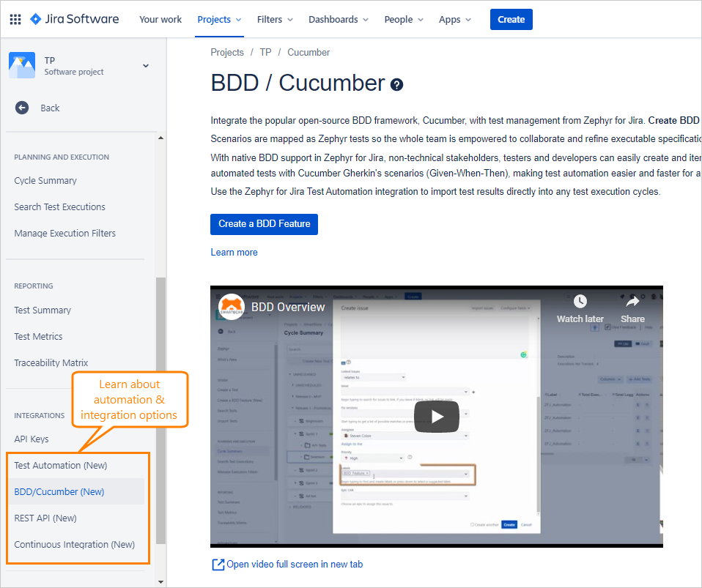Click the Atlassian app switcher grid icon
The width and height of the screenshot is (702, 588).
[x=15, y=19]
